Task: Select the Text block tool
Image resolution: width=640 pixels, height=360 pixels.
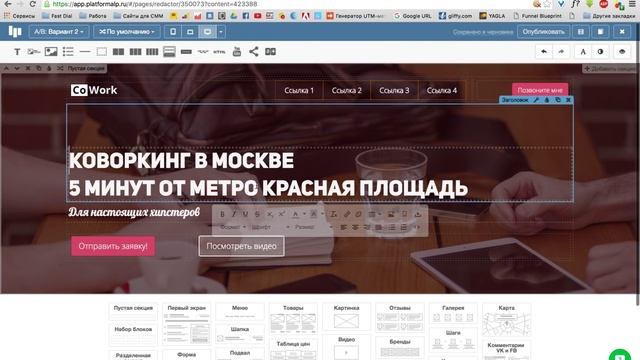Action: [17, 52]
